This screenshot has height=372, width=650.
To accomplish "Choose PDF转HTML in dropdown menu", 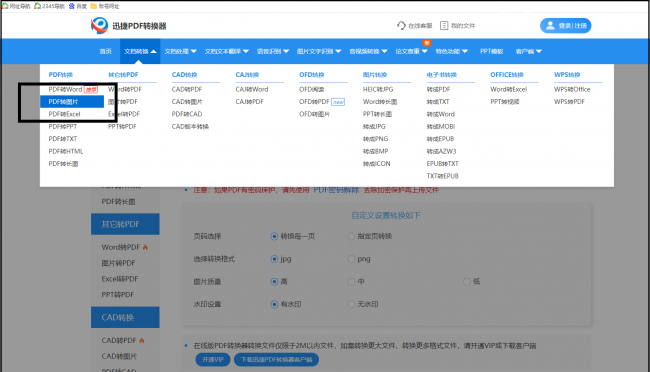I will coord(65,151).
